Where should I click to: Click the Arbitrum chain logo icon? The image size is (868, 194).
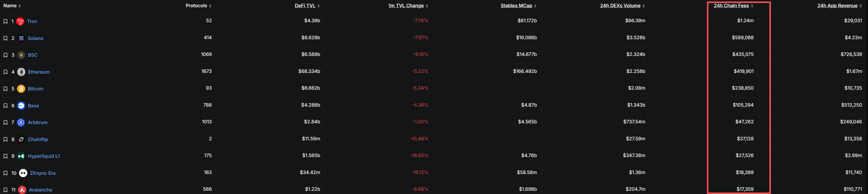click(21, 122)
